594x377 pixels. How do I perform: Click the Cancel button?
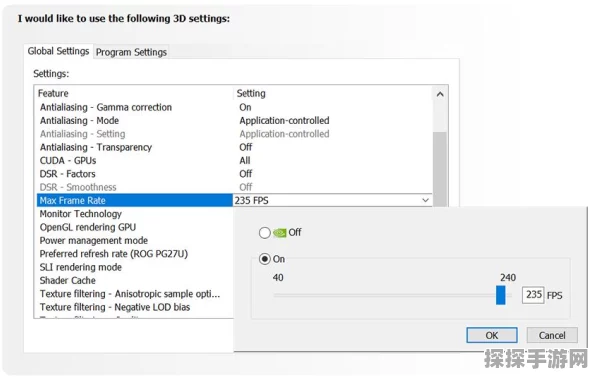tap(552, 335)
